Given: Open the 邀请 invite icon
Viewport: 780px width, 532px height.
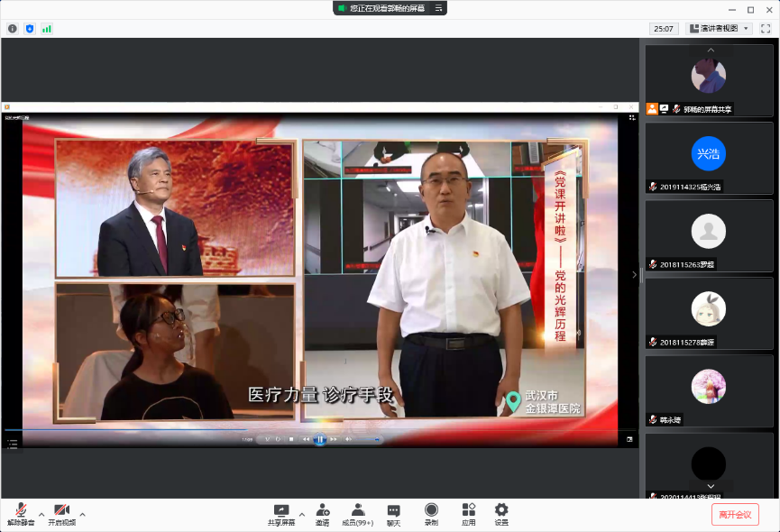Looking at the screenshot, I should (322, 514).
